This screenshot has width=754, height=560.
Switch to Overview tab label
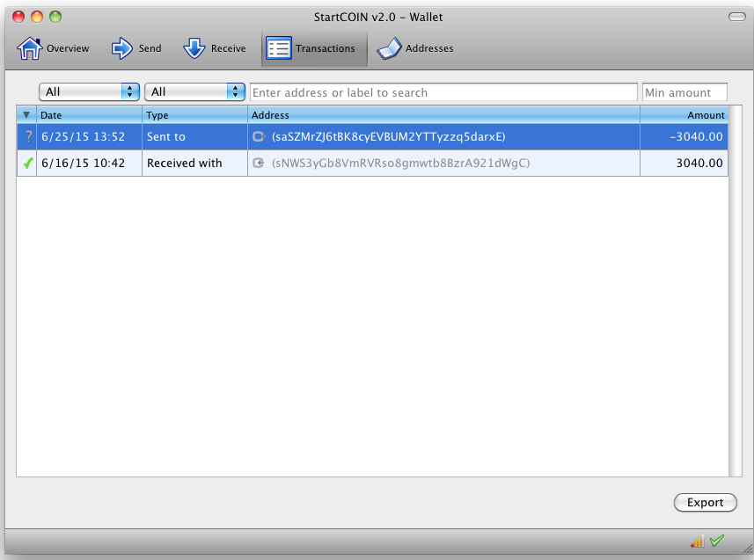click(x=68, y=48)
